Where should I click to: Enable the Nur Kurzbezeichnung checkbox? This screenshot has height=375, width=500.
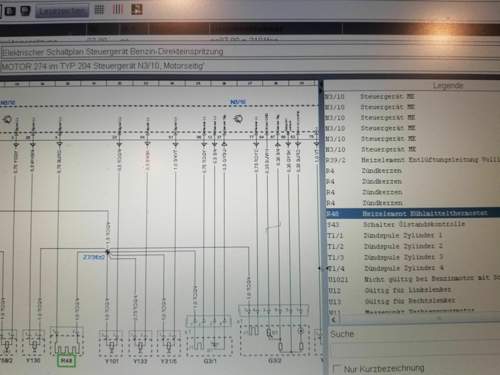point(337,369)
